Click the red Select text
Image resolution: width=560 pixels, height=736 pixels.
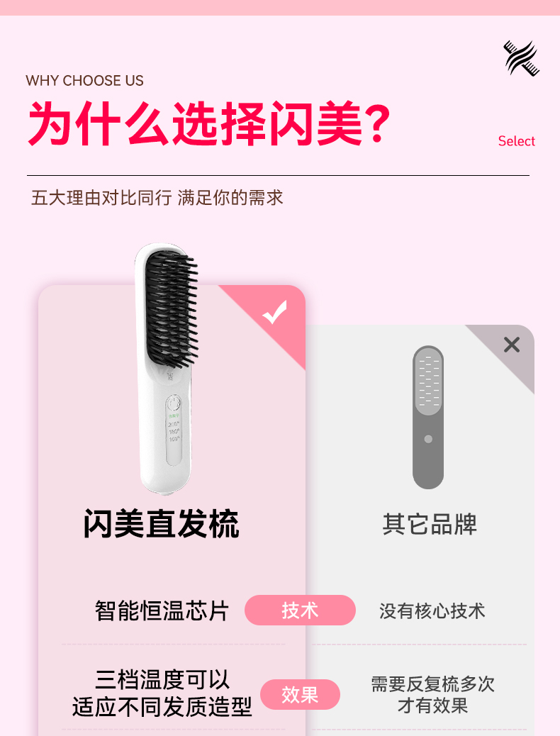[516, 141]
